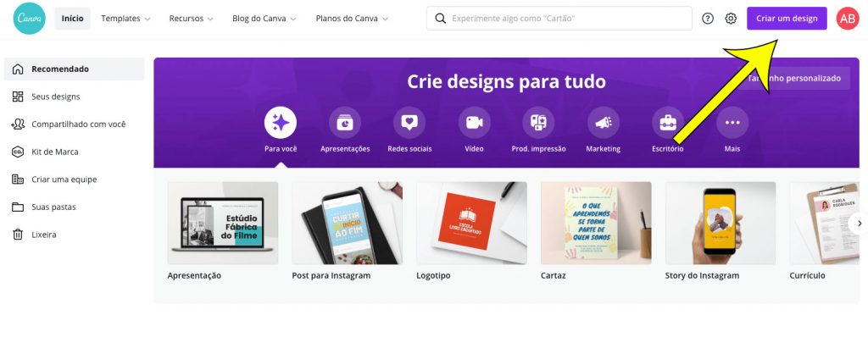The height and width of the screenshot is (337, 868).
Task: Open Seus designs in the sidebar
Action: click(x=75, y=97)
